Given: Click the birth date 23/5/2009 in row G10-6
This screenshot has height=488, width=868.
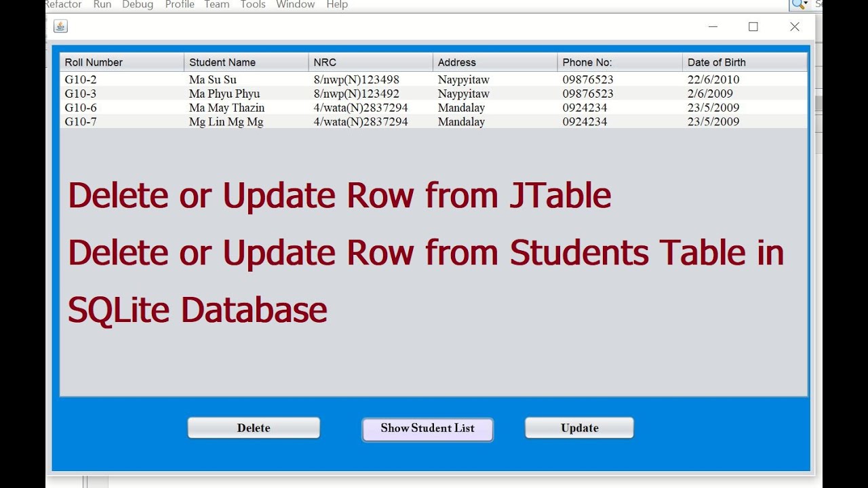Looking at the screenshot, I should 745,108.
